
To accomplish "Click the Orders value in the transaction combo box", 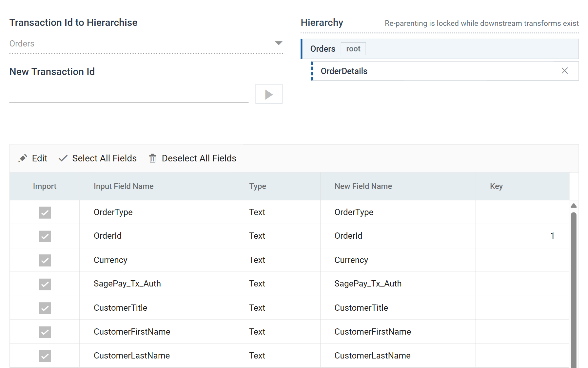I will coord(22,44).
